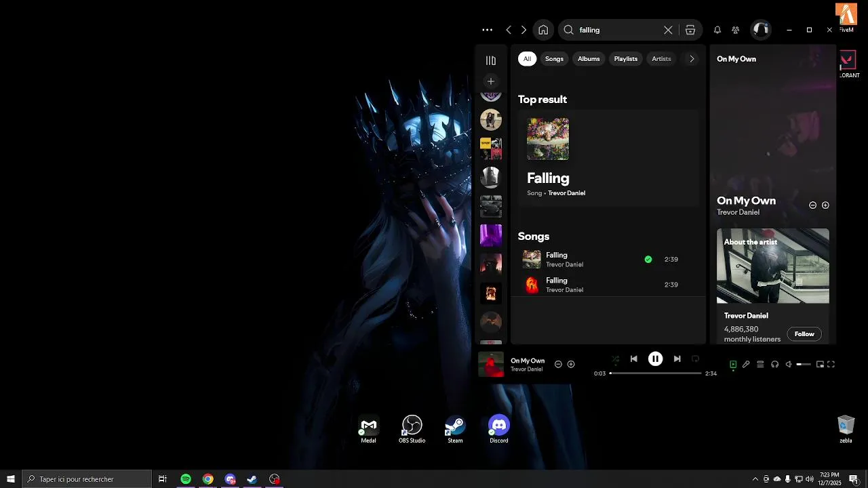Open the yellow collage playlist in sidebar
Viewport: 868px width, 488px height.
491,148
